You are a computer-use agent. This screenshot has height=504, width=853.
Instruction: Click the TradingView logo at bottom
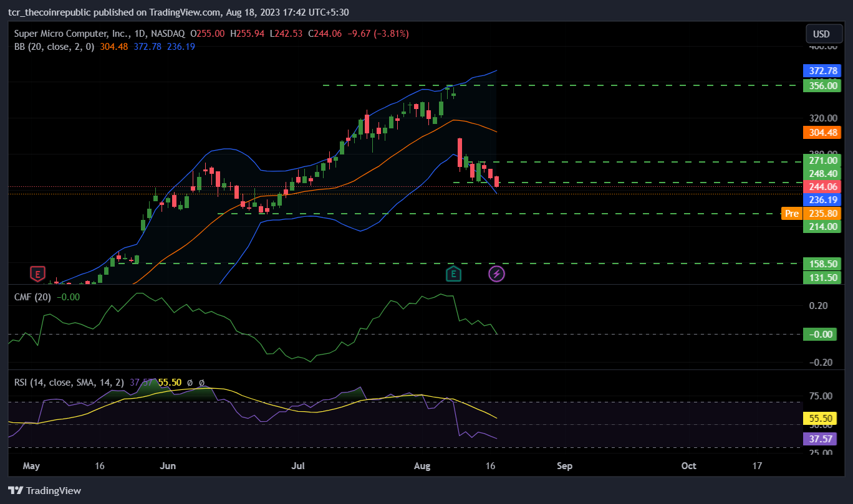[44, 490]
